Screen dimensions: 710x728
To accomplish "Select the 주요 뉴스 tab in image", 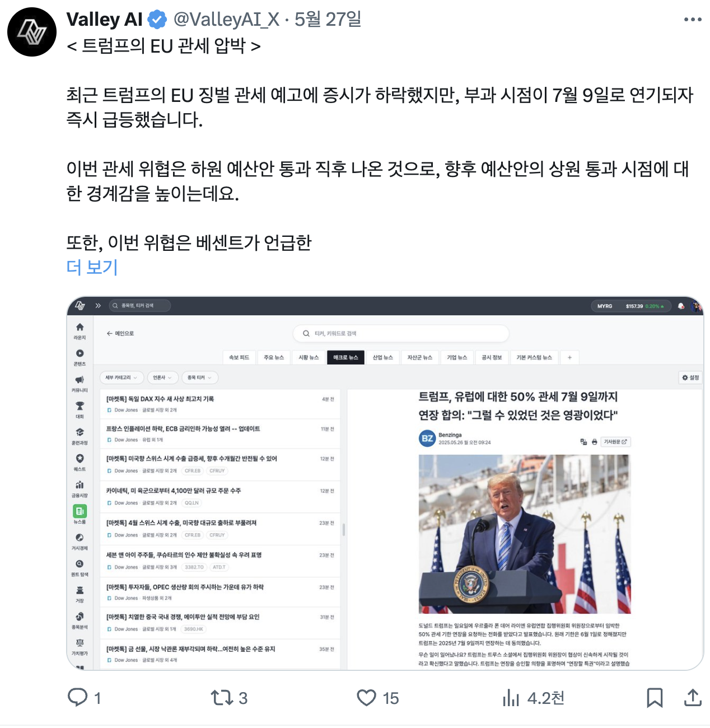I will tap(274, 357).
